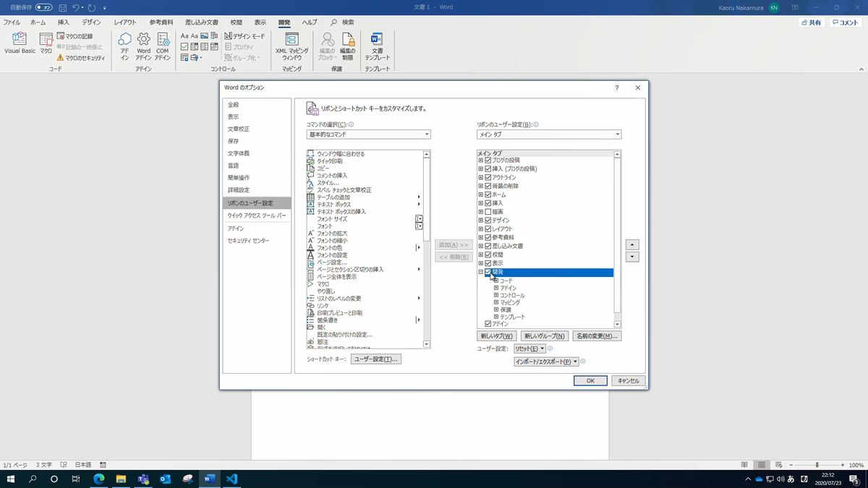
Task: Click OK in Word options dialog
Action: tap(590, 380)
